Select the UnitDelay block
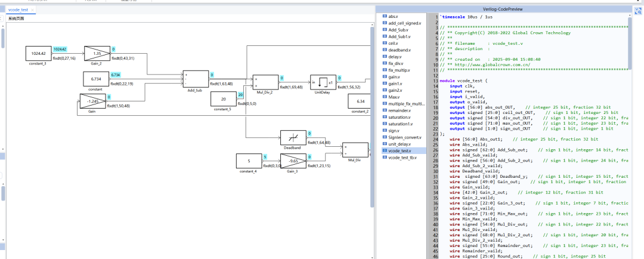 [x=323, y=82]
